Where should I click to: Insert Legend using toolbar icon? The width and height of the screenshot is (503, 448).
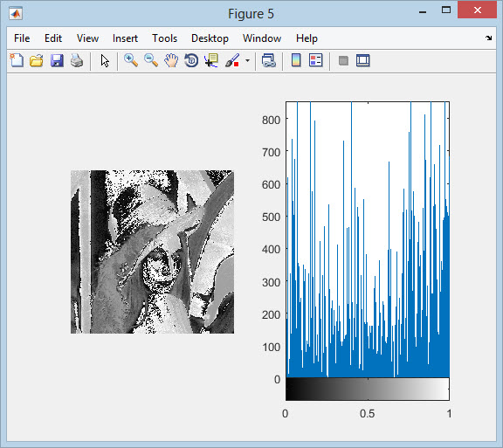315,60
